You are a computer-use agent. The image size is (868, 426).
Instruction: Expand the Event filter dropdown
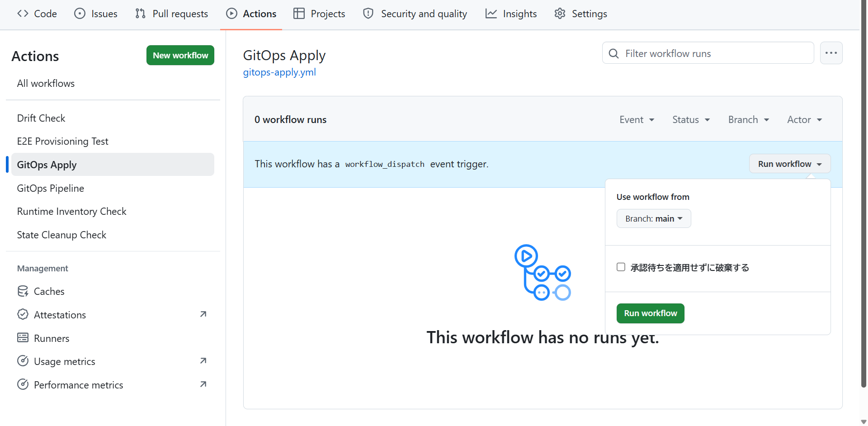click(x=637, y=120)
